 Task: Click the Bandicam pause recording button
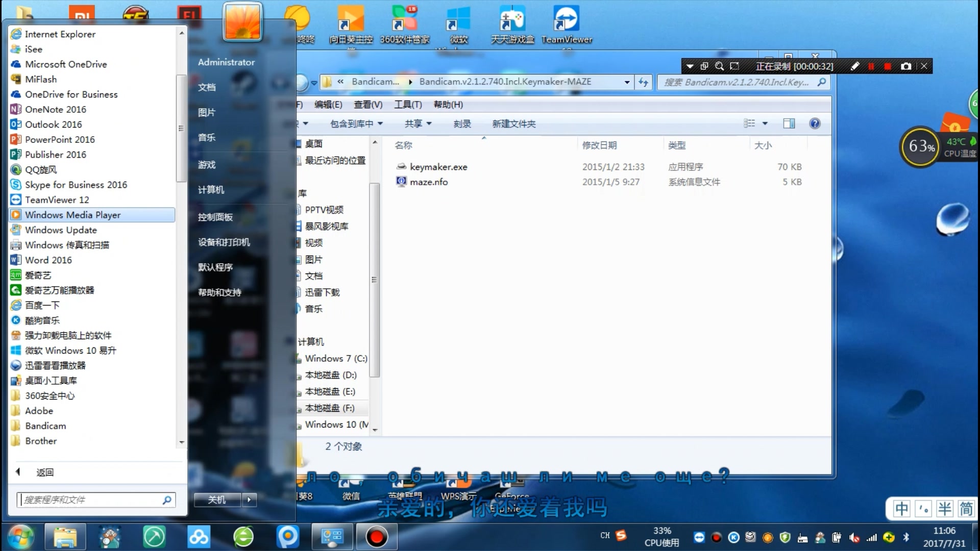[x=871, y=66]
